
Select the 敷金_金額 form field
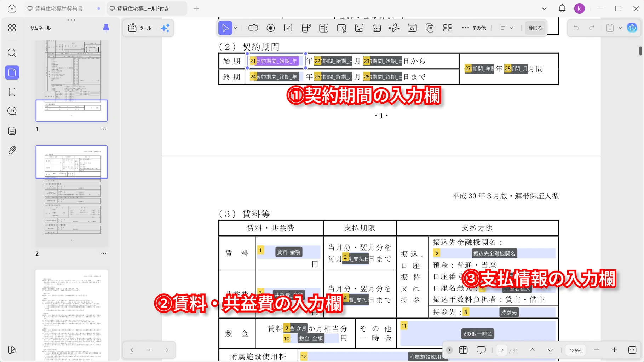click(x=311, y=338)
